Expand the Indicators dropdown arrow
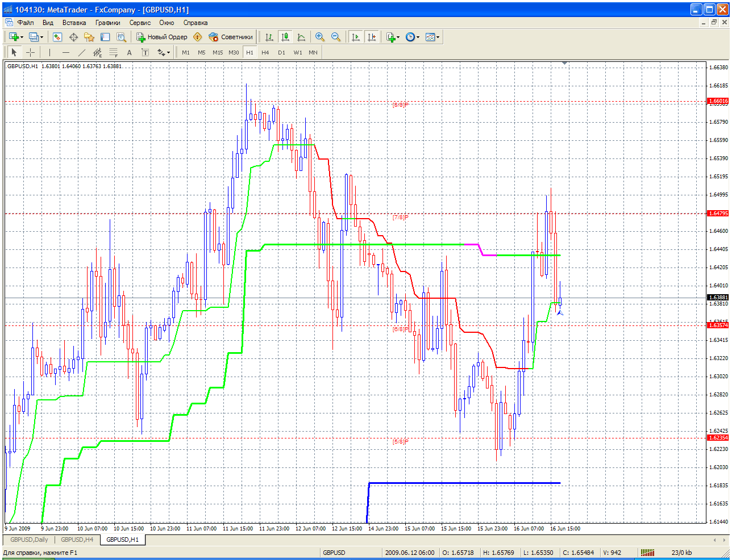Screen dimensions: 732x560 [398, 37]
